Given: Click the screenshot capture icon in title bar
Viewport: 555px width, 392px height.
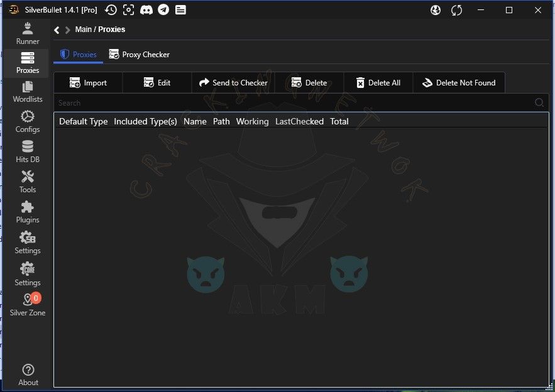Looking at the screenshot, I should pos(128,10).
